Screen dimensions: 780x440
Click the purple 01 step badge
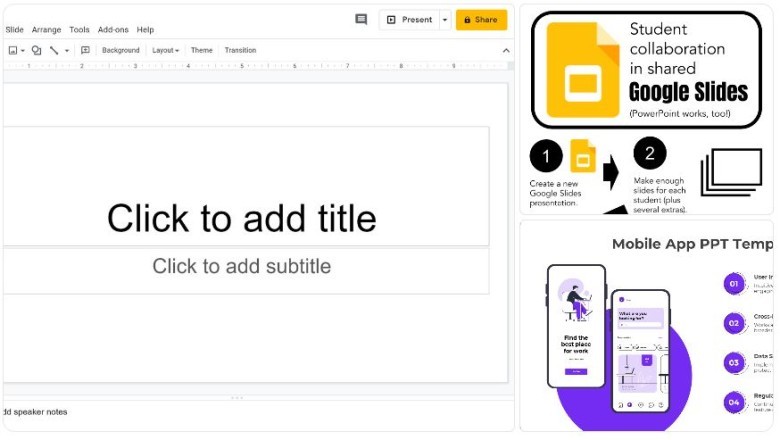pyautogui.click(x=734, y=283)
